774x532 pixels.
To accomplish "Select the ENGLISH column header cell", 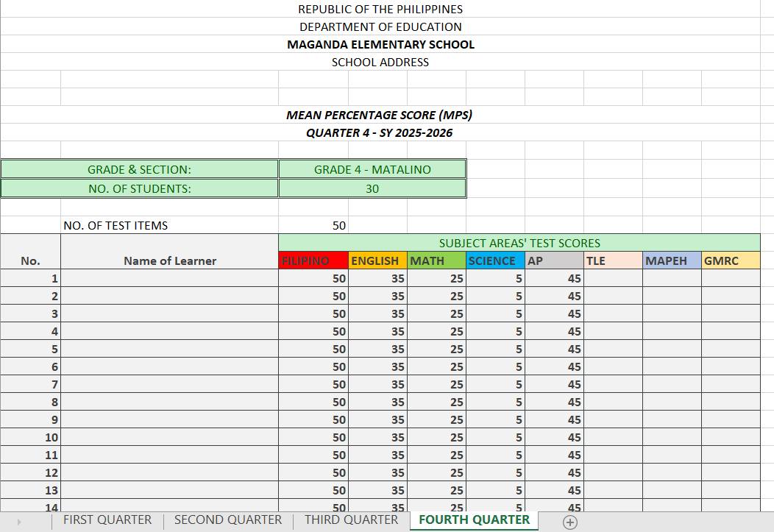I will click(x=377, y=260).
